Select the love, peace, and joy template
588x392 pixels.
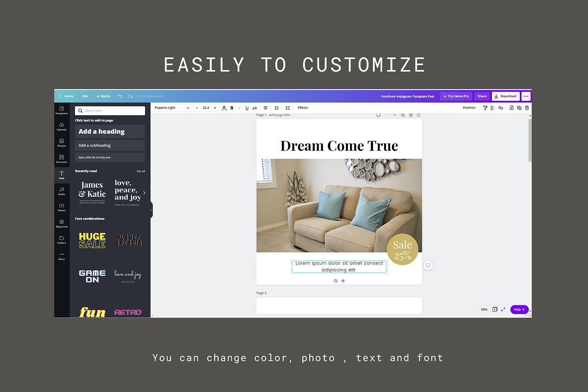tap(128, 192)
